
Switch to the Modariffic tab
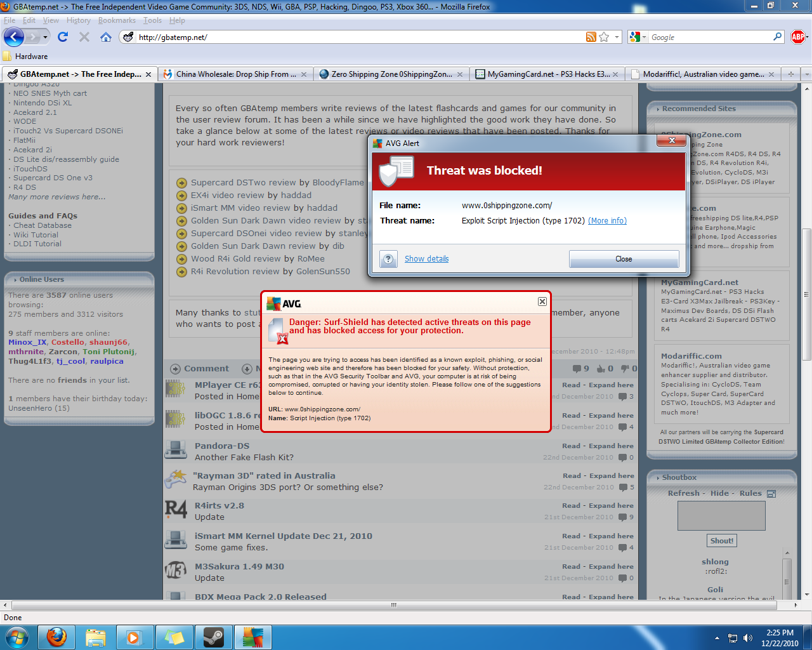(x=704, y=74)
